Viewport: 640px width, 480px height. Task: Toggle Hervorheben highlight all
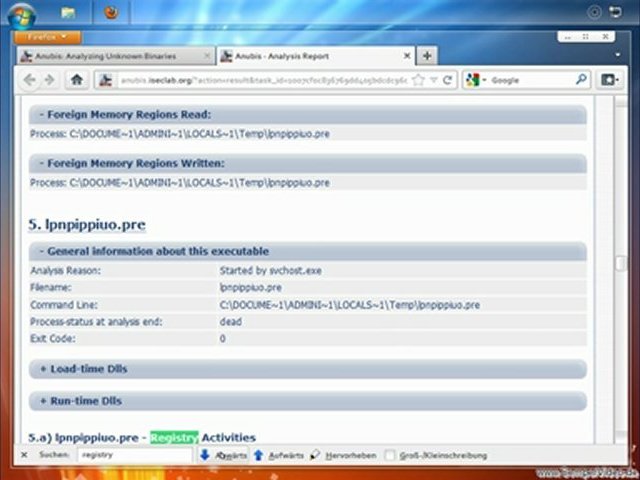click(x=343, y=455)
